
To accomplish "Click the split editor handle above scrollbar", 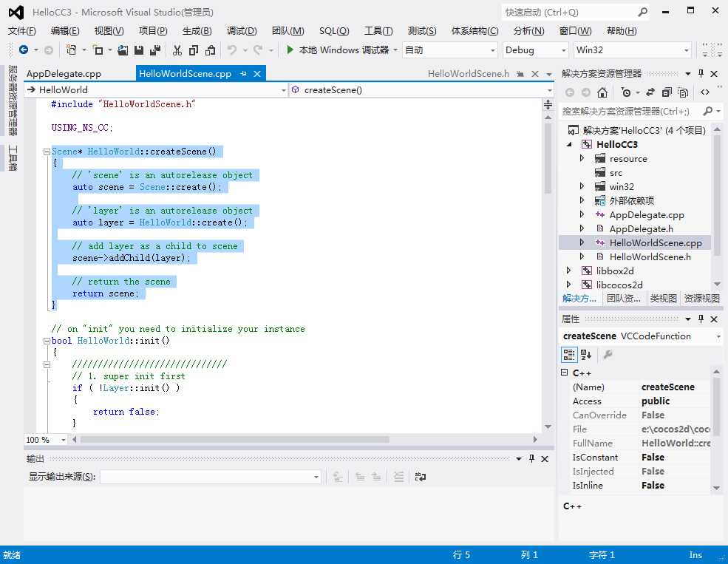I will pos(548,104).
